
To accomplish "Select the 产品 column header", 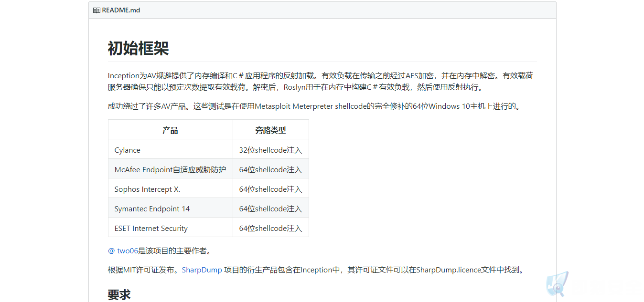I will [x=171, y=130].
